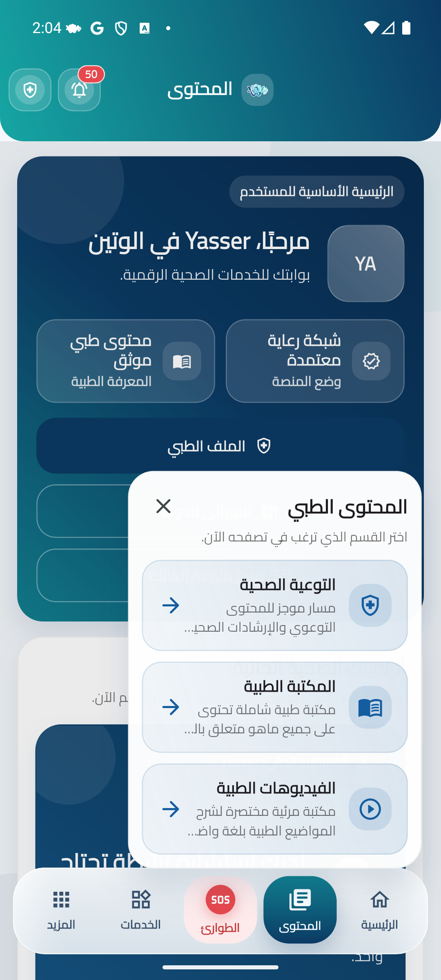Tap the shield icon in the header
Viewport: 441px width, 980px height.
[x=30, y=90]
